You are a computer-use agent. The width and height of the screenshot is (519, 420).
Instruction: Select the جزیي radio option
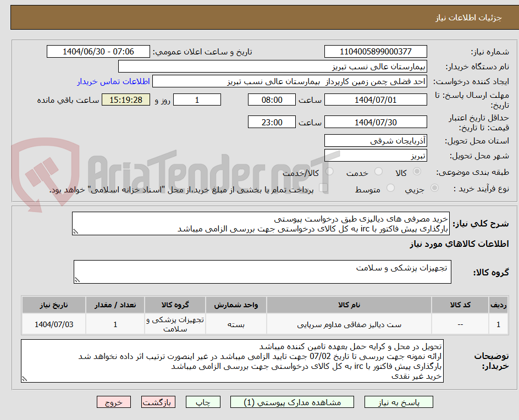click(x=435, y=187)
